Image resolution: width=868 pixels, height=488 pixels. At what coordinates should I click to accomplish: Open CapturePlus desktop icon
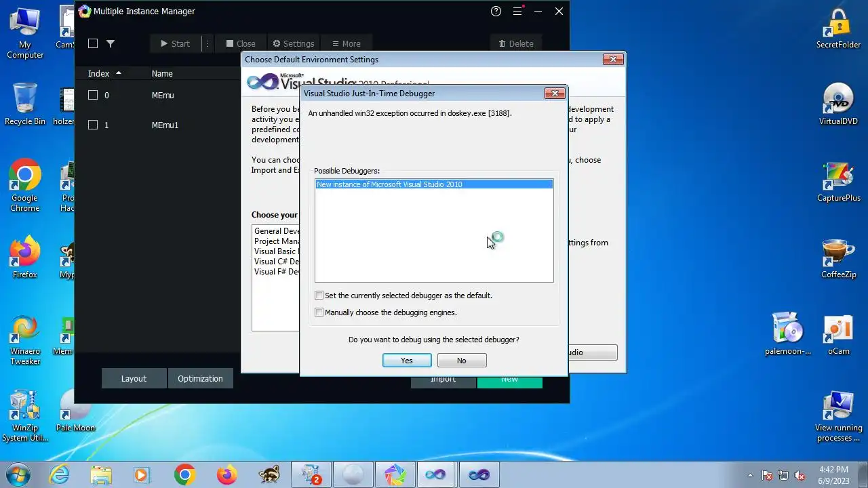(x=838, y=182)
